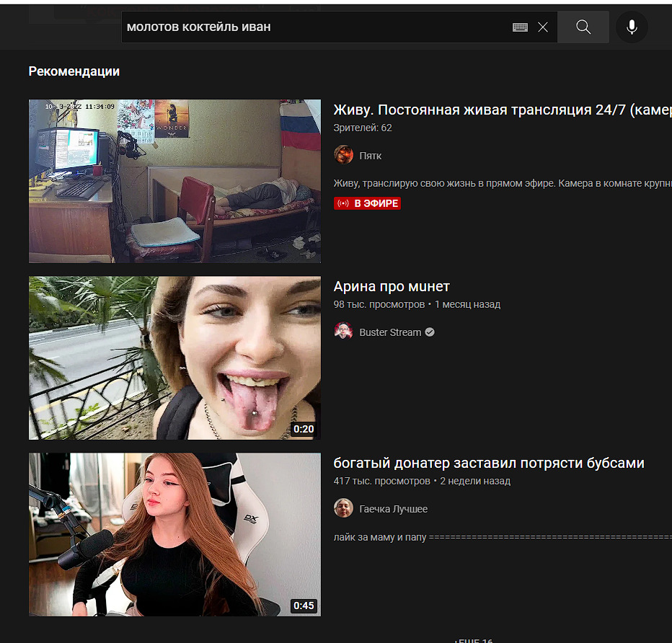Click the verified badge beside Buster Stream
Screen dimensions: 672x643
point(430,332)
